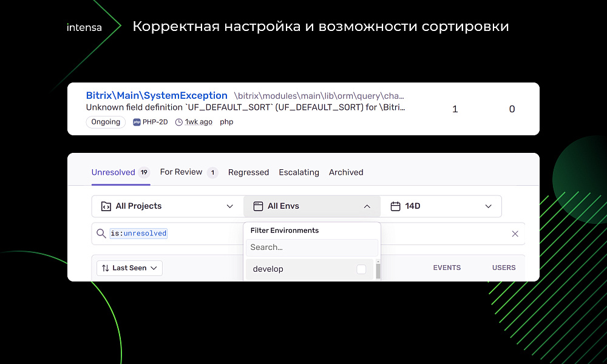Viewport: 607px width, 364px height.
Task: Click the sort arrows icon beside Last Seen
Action: [104, 268]
